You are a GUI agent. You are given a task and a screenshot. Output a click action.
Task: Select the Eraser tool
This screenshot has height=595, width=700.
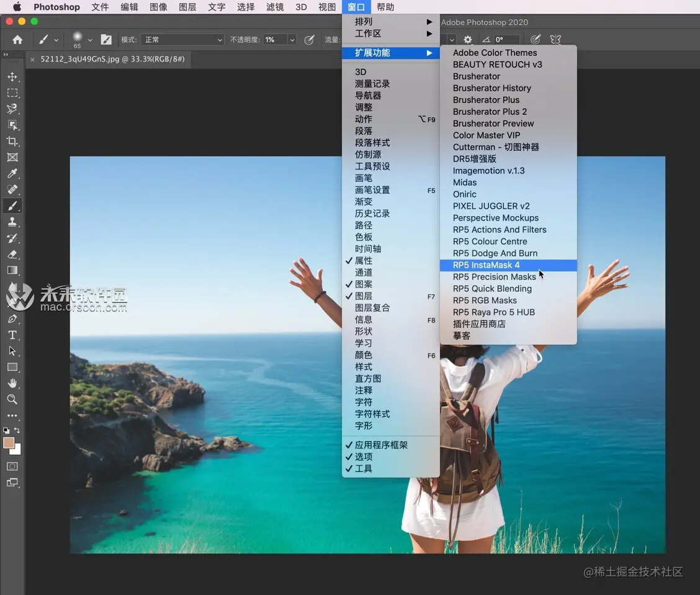tap(12, 254)
